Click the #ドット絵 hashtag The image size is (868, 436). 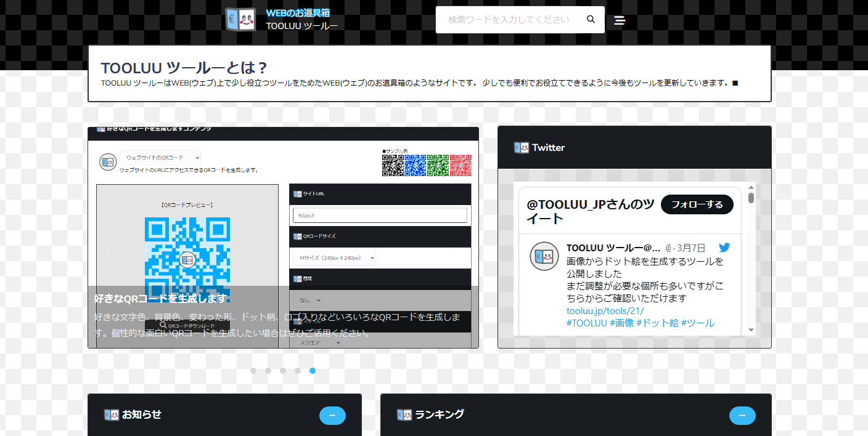point(657,323)
